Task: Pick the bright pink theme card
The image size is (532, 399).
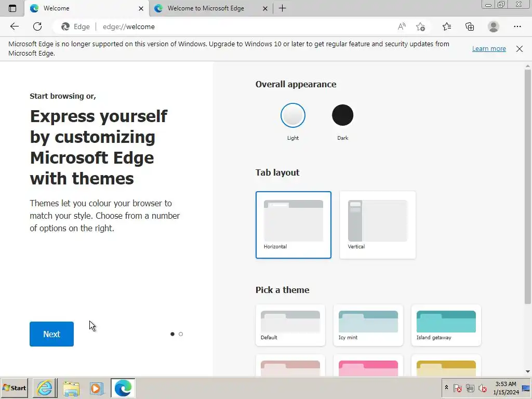Action: pyautogui.click(x=368, y=366)
